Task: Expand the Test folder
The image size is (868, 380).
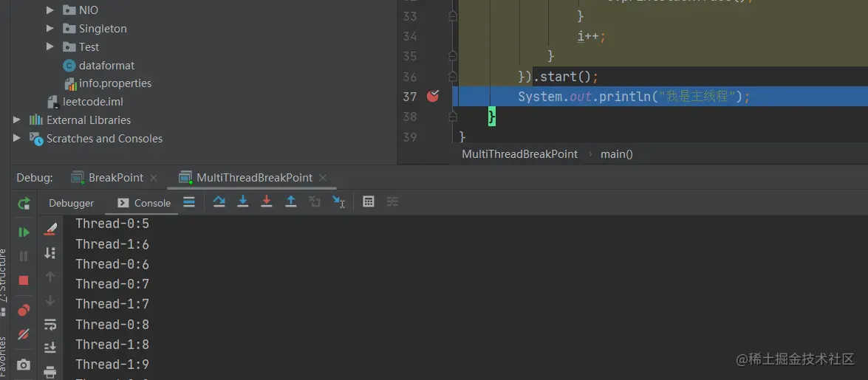Action: click(50, 47)
